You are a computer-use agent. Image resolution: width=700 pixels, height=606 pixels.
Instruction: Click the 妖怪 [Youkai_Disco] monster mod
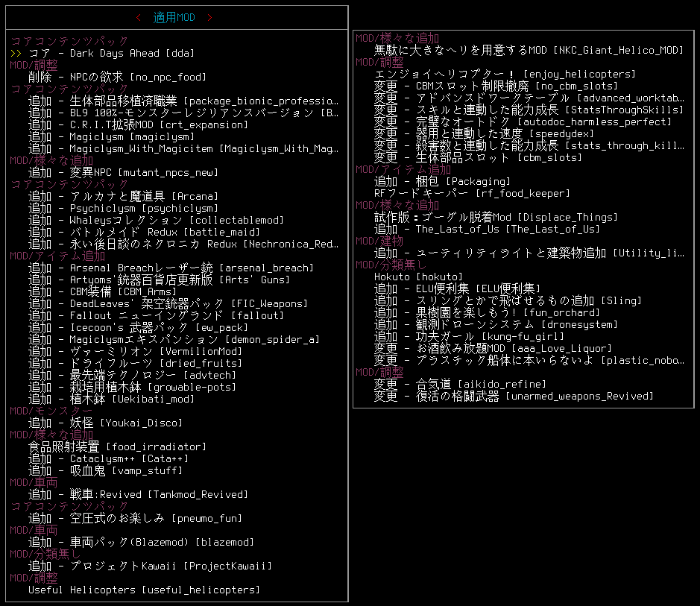click(x=105, y=423)
